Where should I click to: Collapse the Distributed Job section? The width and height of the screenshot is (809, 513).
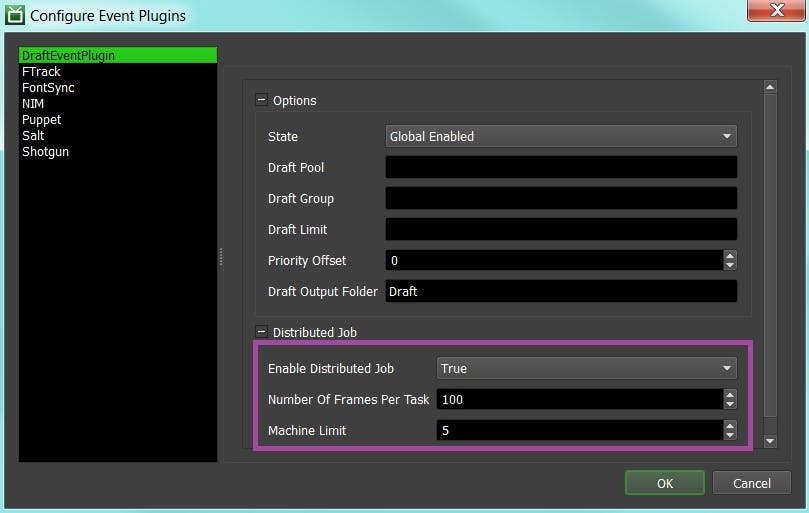pyautogui.click(x=262, y=331)
